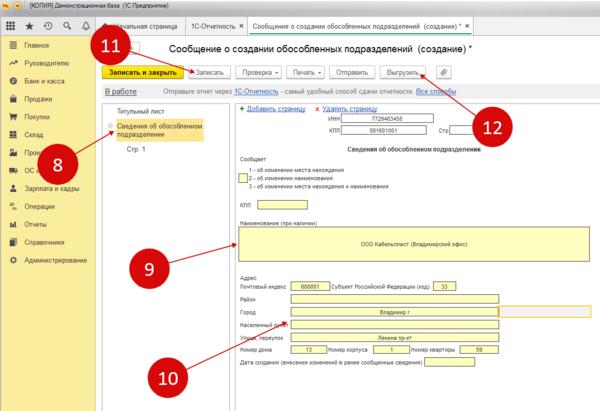Open the Печать dropdown button
The height and width of the screenshot is (411, 600).
(x=308, y=72)
